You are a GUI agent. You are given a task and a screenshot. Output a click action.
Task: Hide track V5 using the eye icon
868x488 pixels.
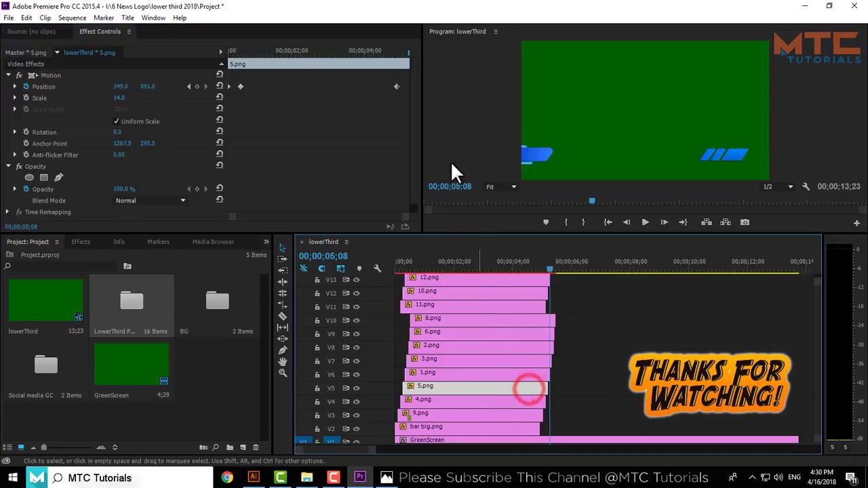tap(356, 388)
